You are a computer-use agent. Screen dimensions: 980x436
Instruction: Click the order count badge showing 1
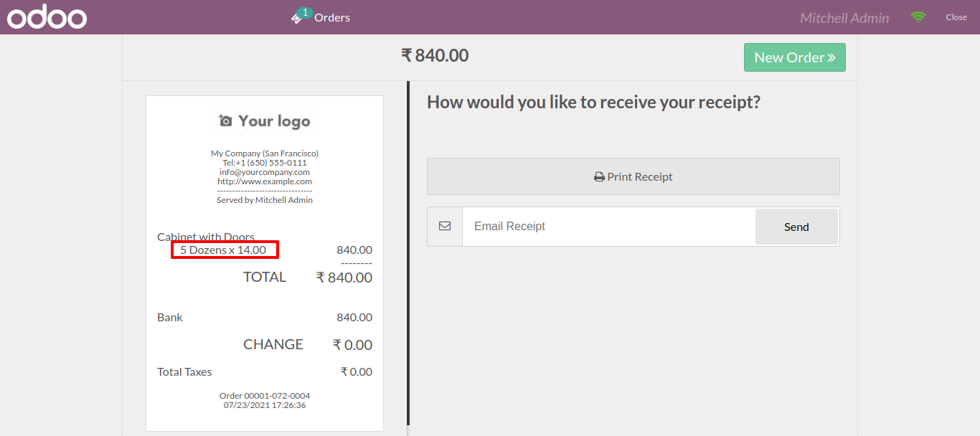pyautogui.click(x=305, y=12)
